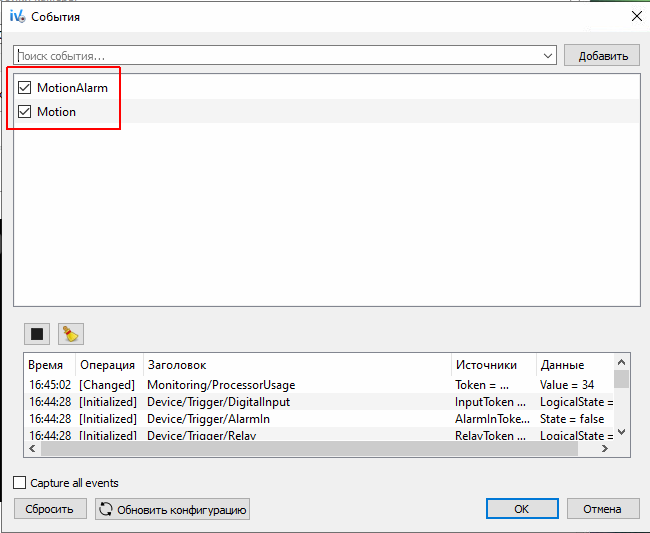Image resolution: width=650 pixels, height=533 pixels.
Task: Click the log's vertical scrollbar down arrow
Action: pos(621,432)
